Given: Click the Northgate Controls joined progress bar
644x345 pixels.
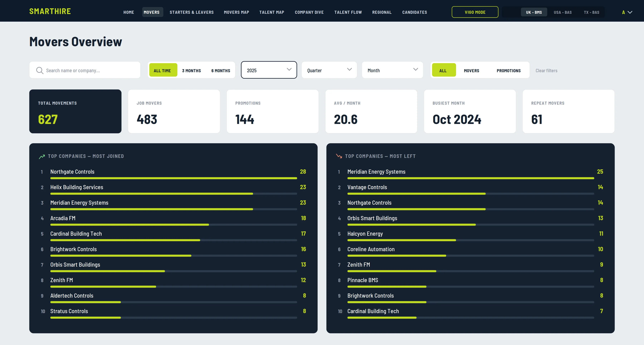Looking at the screenshot, I should tap(174, 178).
